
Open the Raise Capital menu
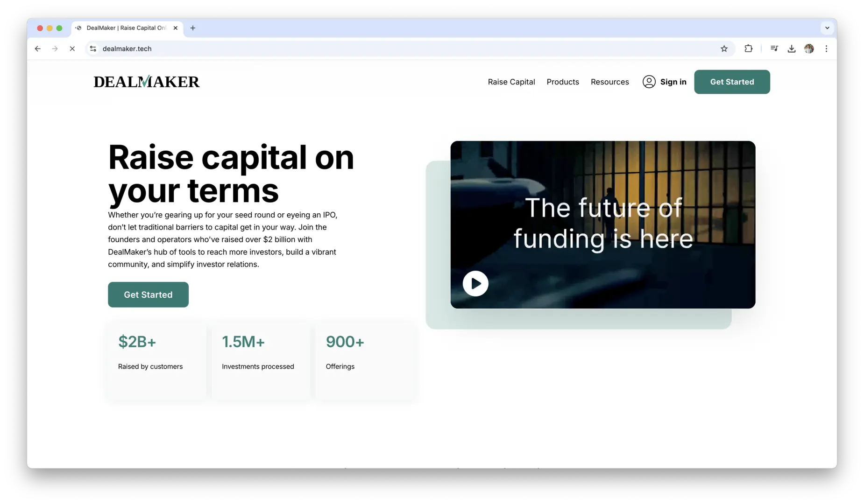(x=511, y=82)
